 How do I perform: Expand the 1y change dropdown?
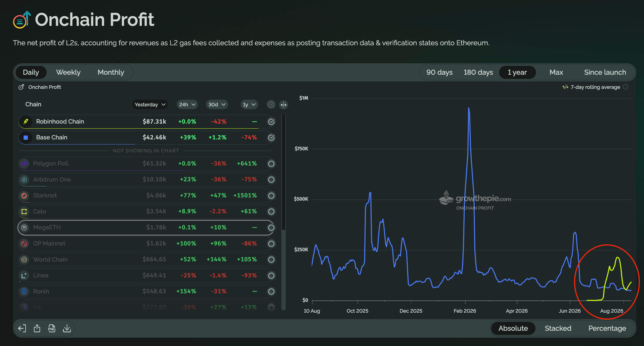[x=249, y=105]
